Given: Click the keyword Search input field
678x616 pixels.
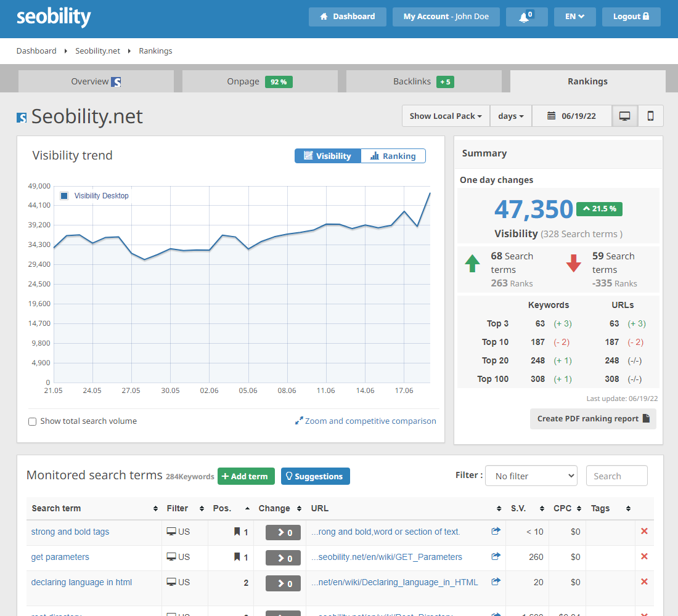Looking at the screenshot, I should [x=616, y=476].
